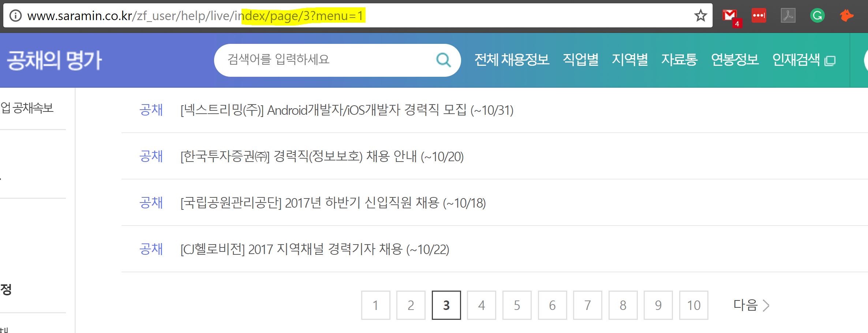Click the green Grammarly extension icon

817,15
